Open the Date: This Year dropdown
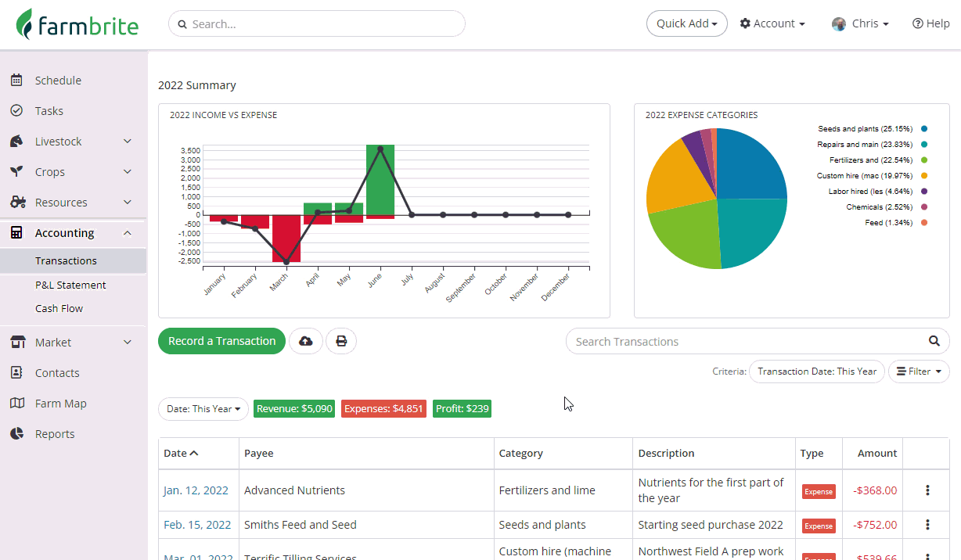961x560 pixels. coord(203,409)
